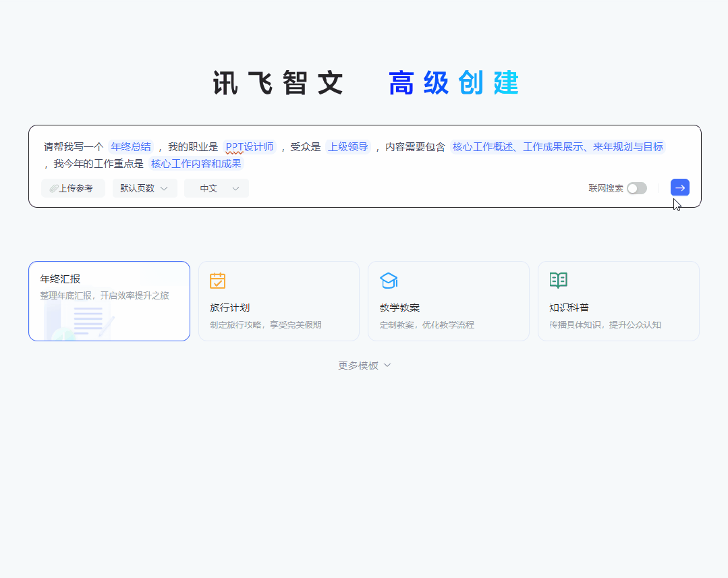Click the blue arrow submit button
The image size is (728, 578).
coord(679,187)
